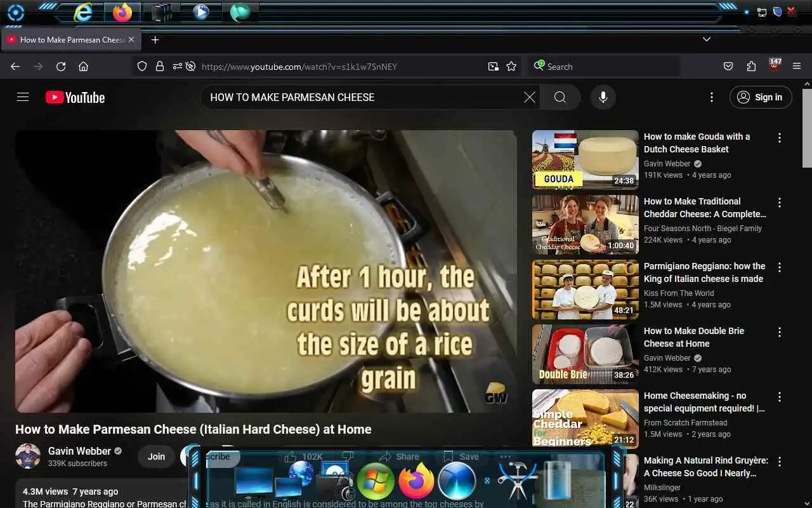The height and width of the screenshot is (508, 812).
Task: Click Four Seasons North - Biegel Family channel
Action: point(703,229)
